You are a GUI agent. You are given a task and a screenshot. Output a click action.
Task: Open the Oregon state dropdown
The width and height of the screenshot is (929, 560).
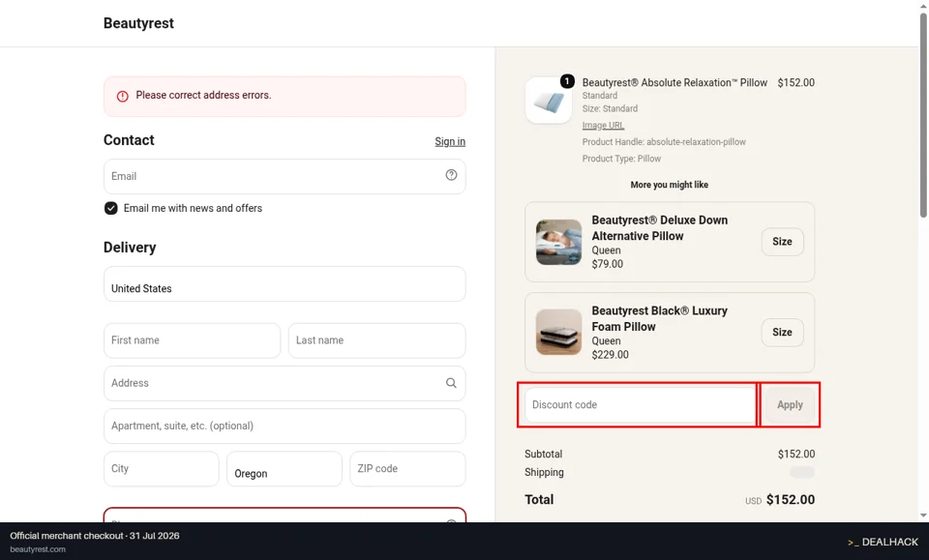(285, 469)
